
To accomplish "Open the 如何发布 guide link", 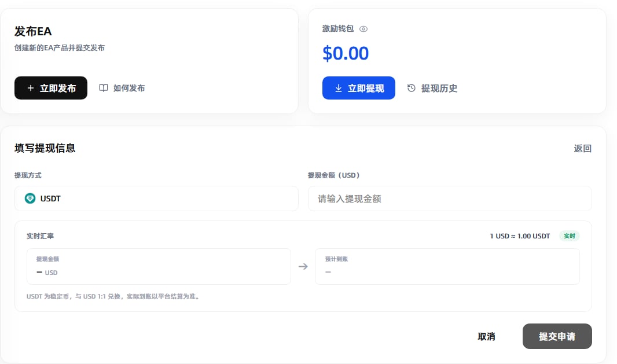I will [x=122, y=88].
